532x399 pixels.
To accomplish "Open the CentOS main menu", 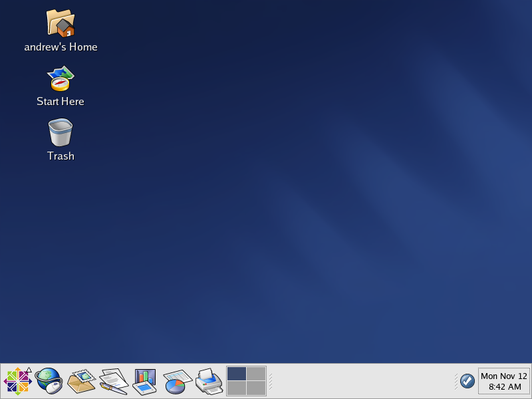I will 17,381.
